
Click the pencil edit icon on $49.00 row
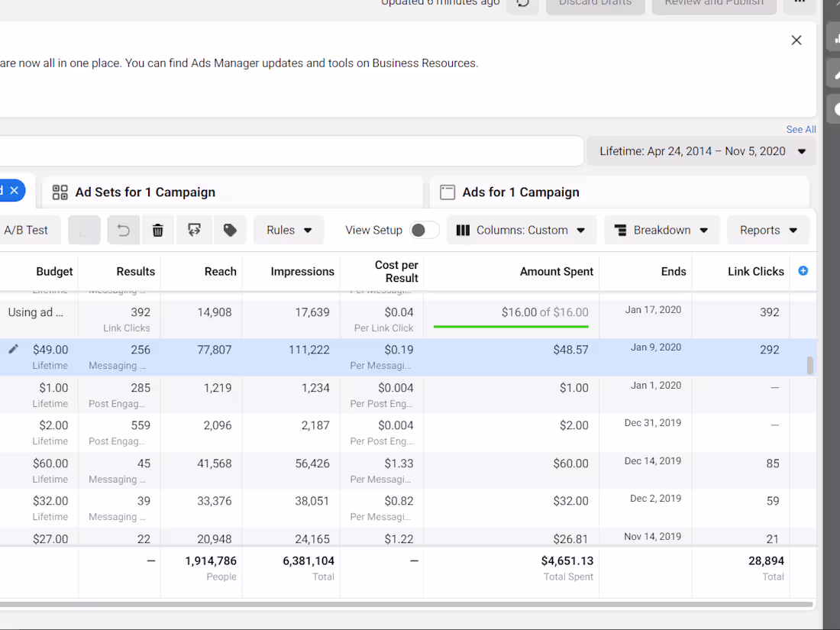pos(13,349)
